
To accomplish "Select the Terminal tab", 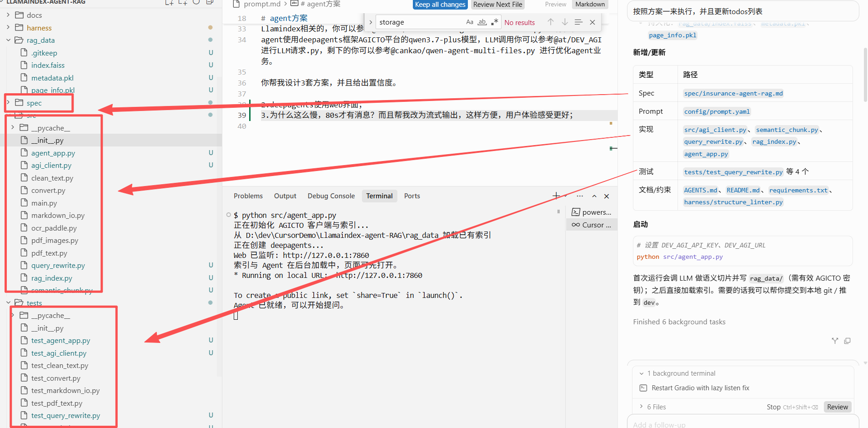I will 379,196.
